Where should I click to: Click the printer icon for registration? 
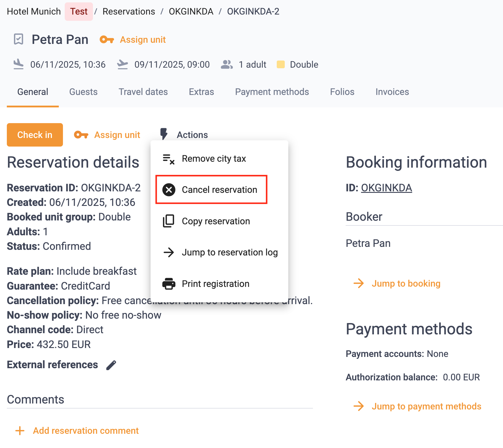coord(169,284)
